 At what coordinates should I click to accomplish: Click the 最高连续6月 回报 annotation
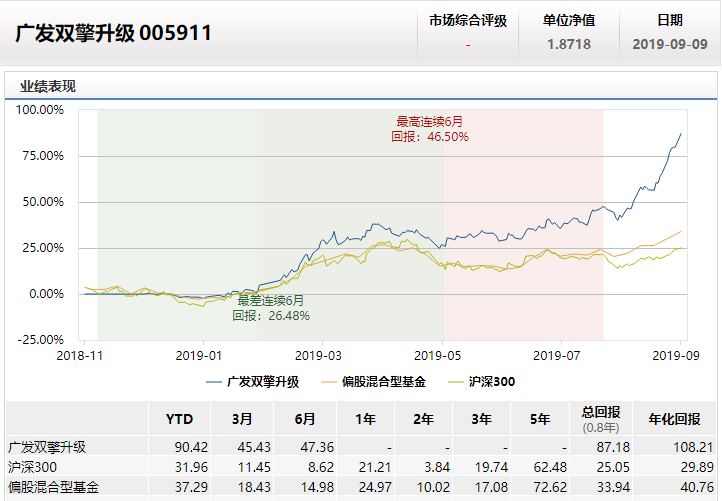tap(430, 129)
